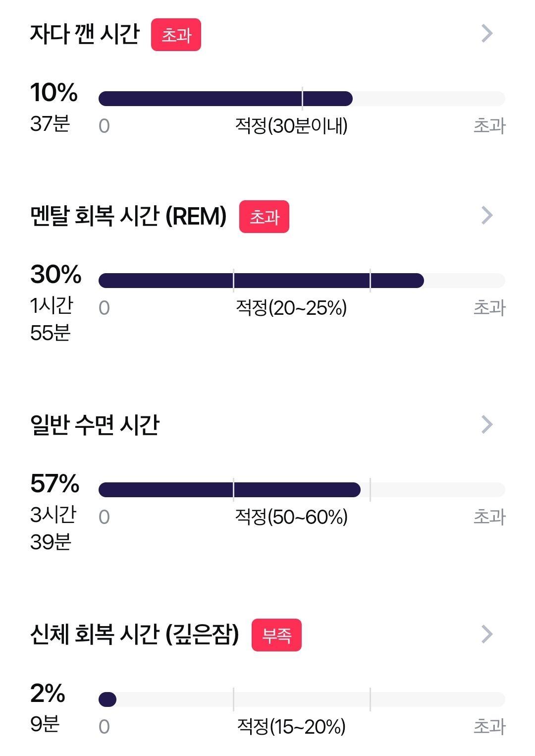This screenshot has width=535, height=756.
Task: Open 멘탈 회복 시간 (REM) chevron
Action: pyautogui.click(x=487, y=215)
